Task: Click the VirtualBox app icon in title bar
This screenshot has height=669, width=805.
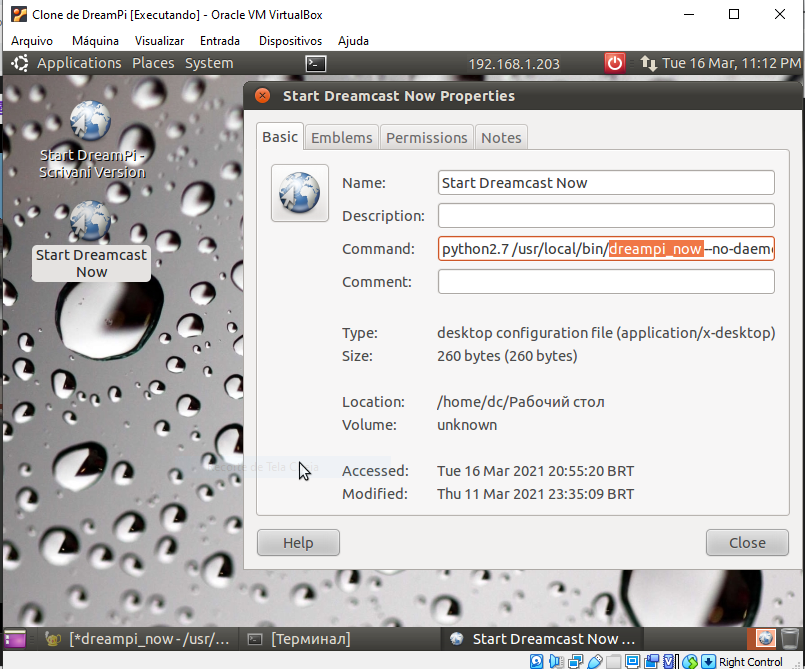Action: click(x=18, y=14)
